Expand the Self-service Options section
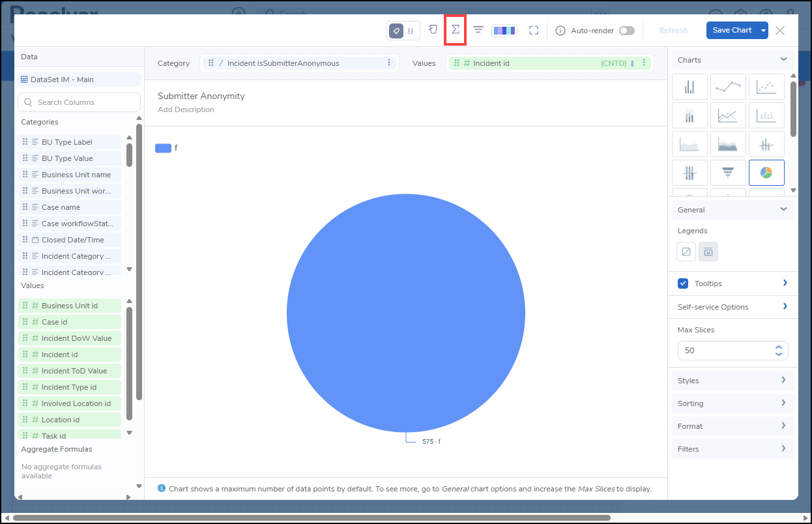Image resolution: width=812 pixels, height=524 pixels. click(x=785, y=306)
